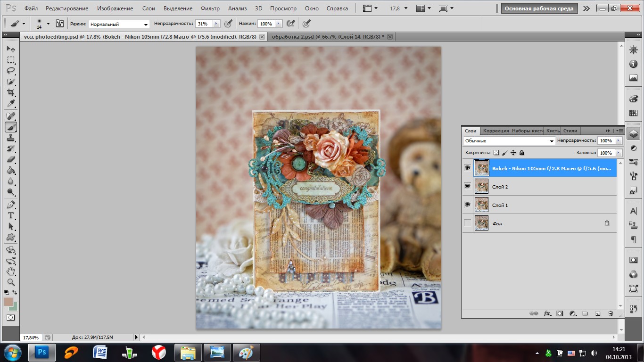This screenshot has width=644, height=362.
Task: Open the Windows Start menu
Action: click(12, 352)
